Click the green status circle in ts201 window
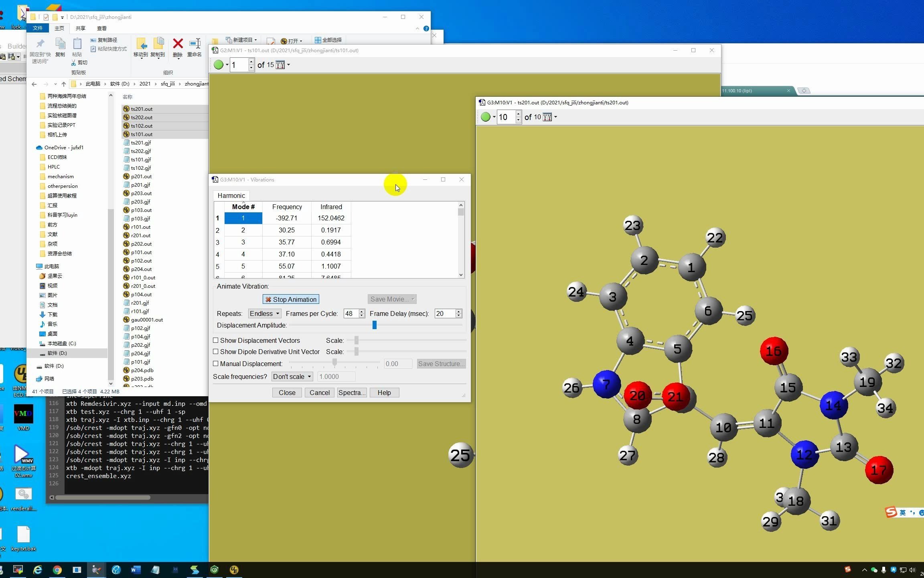Screen dimensions: 924x578 pos(486,117)
